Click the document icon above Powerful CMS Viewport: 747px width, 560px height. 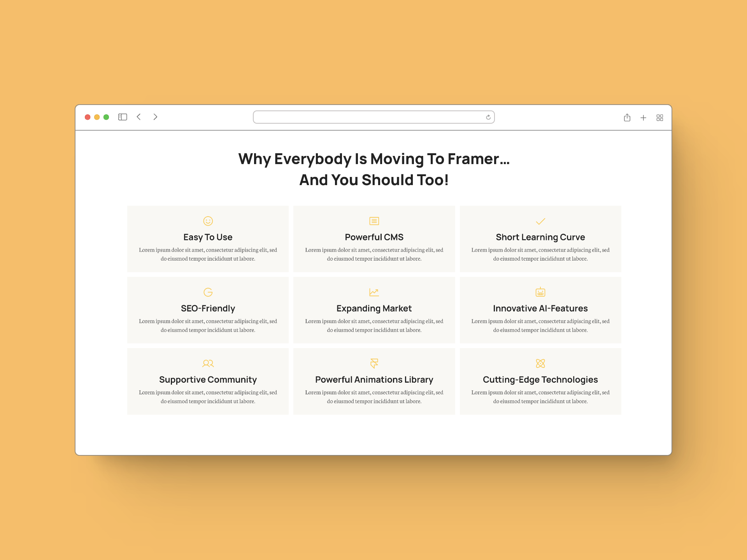374,221
